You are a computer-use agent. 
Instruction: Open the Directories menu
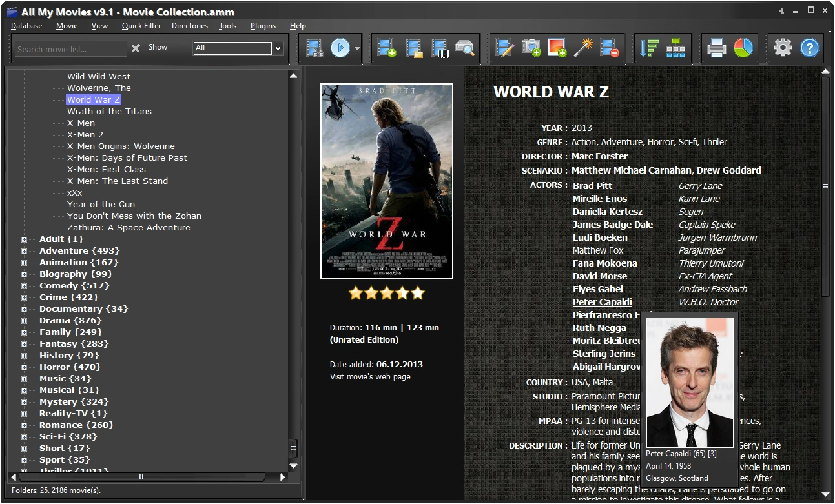pos(190,26)
